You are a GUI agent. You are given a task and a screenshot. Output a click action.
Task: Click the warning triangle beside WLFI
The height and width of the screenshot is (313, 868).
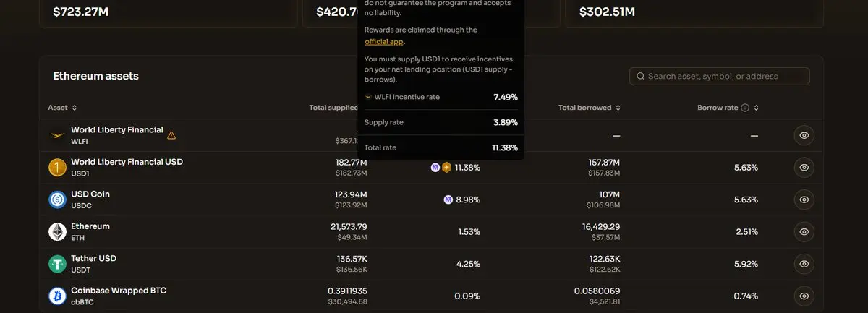171,135
